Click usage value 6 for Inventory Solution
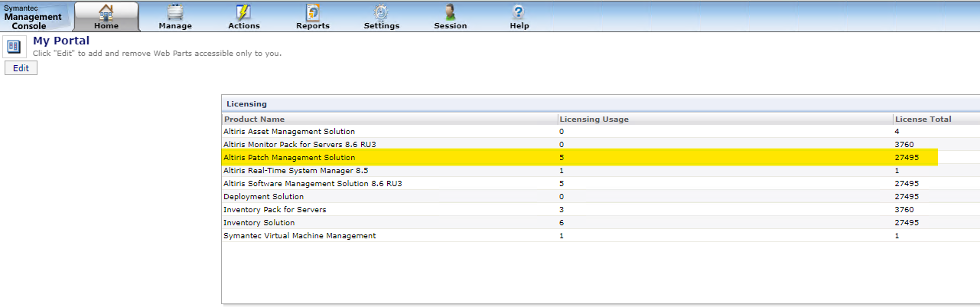The image size is (980, 308). coord(562,222)
